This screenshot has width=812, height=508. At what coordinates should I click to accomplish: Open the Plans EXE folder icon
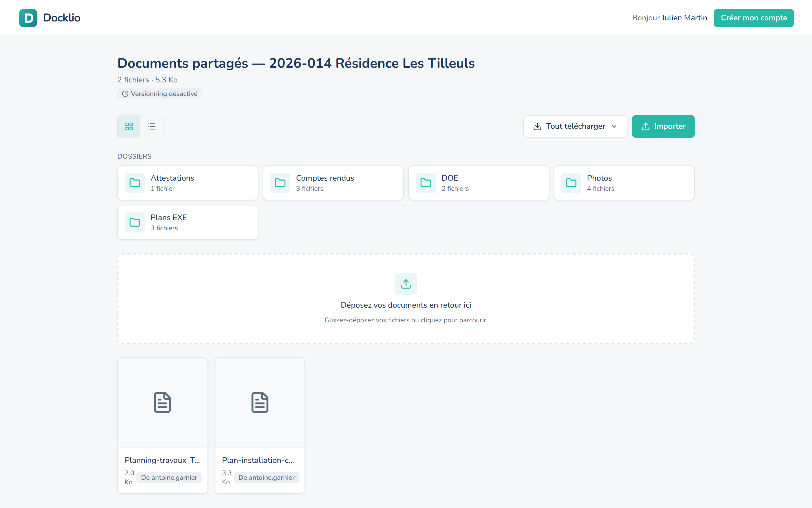(x=134, y=222)
